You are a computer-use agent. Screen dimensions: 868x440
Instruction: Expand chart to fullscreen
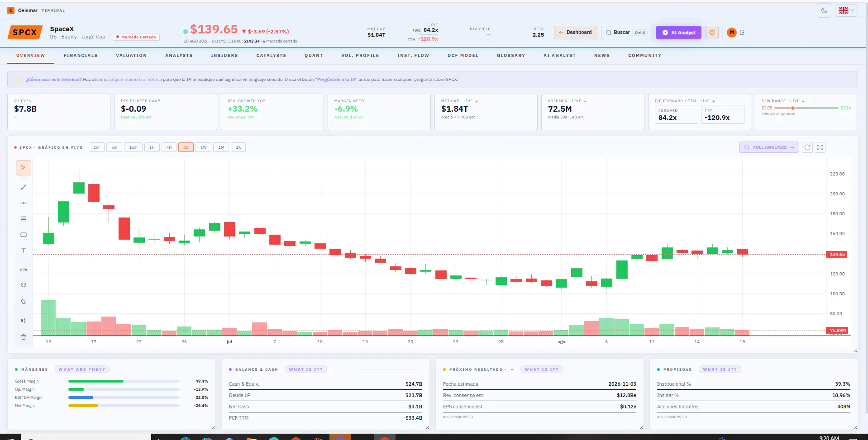pyautogui.click(x=820, y=147)
